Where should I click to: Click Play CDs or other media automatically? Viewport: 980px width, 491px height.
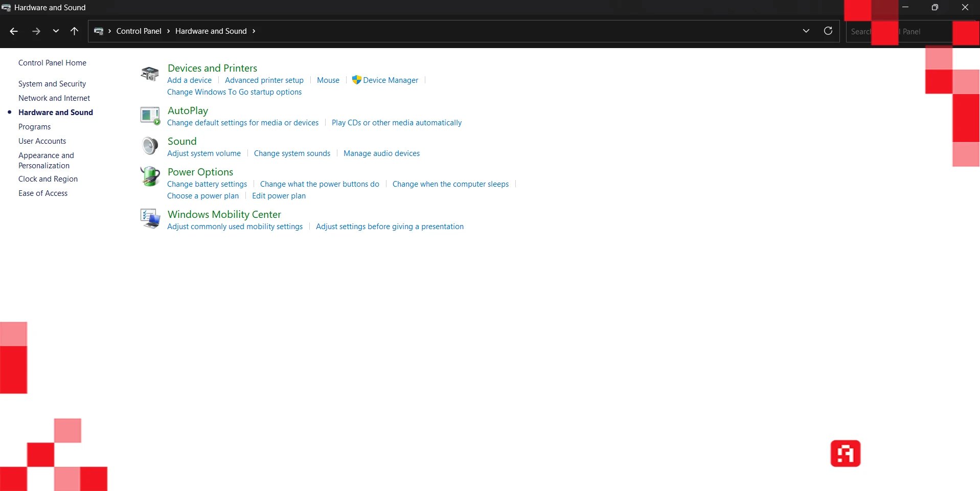pos(397,123)
